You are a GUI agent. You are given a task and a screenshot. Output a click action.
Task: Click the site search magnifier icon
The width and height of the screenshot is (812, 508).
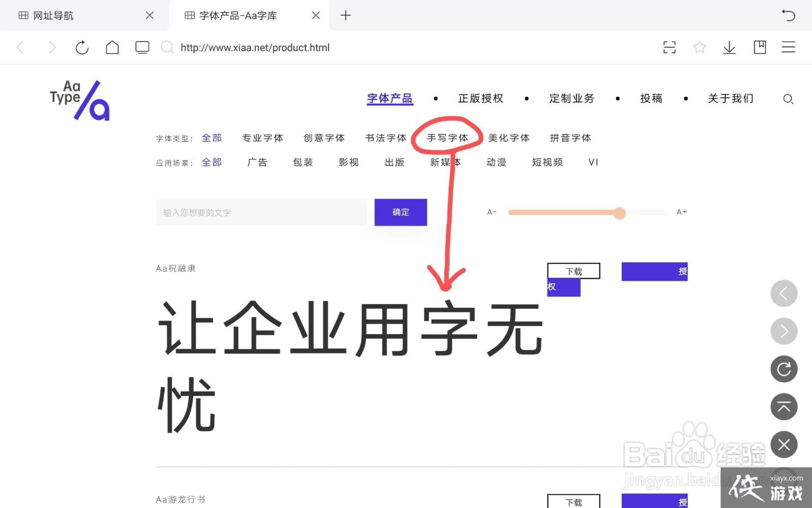(x=788, y=99)
